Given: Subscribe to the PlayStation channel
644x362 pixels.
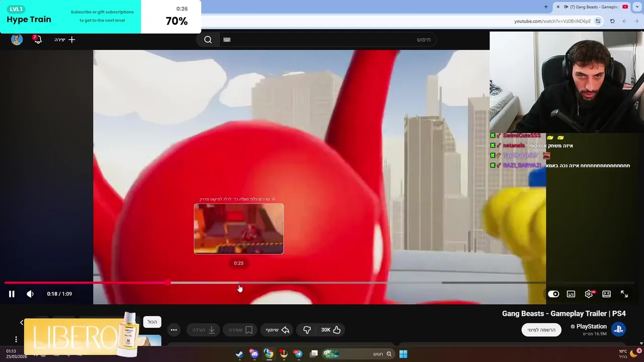Looking at the screenshot, I should [x=541, y=330].
